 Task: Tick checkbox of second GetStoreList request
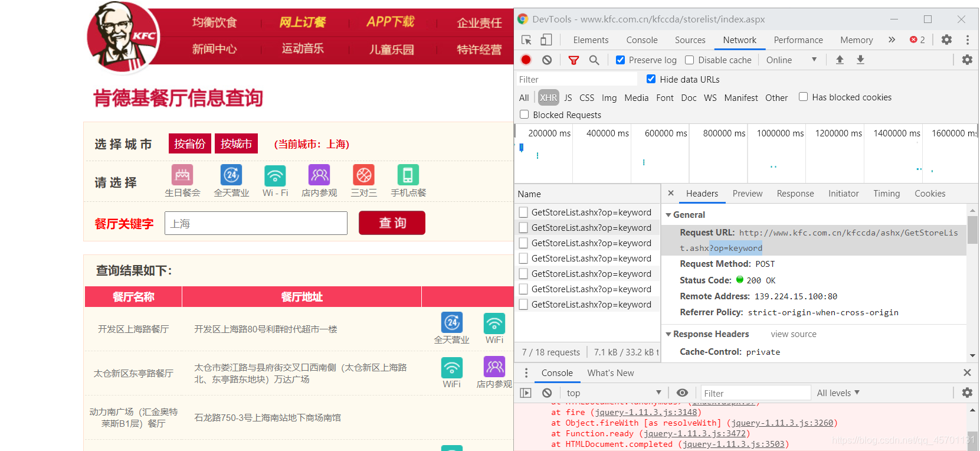coord(523,228)
